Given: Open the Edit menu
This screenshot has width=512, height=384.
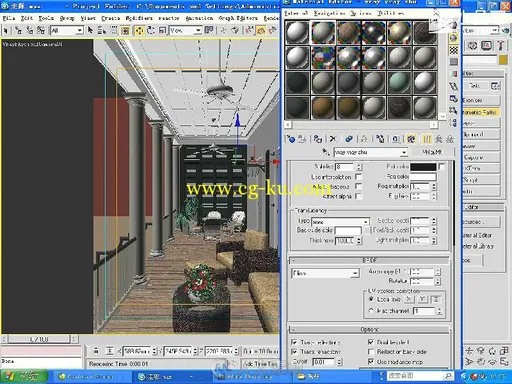Looking at the screenshot, I should tap(26, 18).
